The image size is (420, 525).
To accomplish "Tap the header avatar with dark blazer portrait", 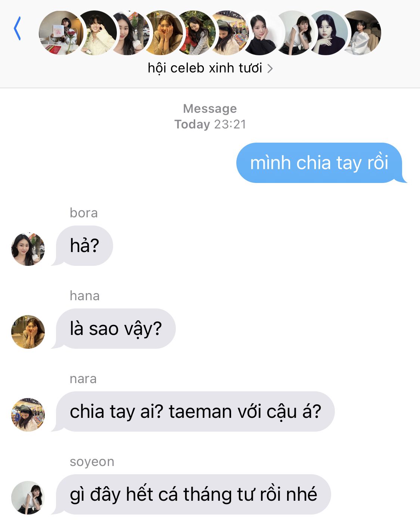I will [329, 33].
